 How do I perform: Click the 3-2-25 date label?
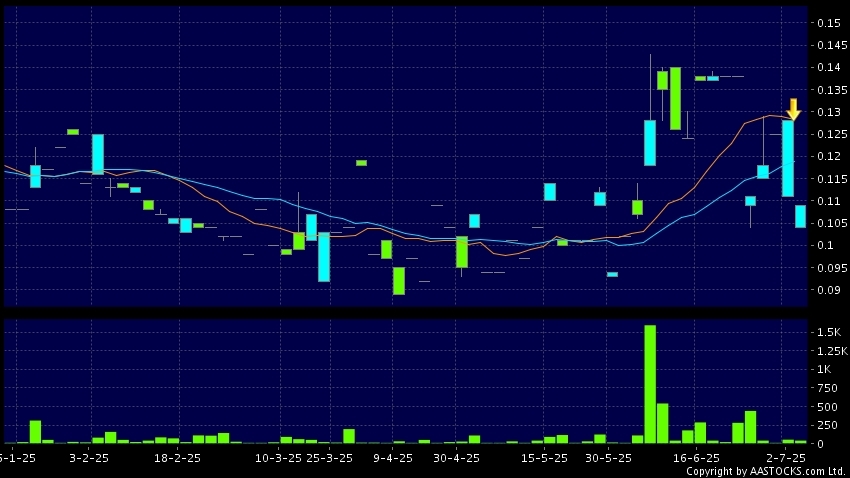click(89, 458)
